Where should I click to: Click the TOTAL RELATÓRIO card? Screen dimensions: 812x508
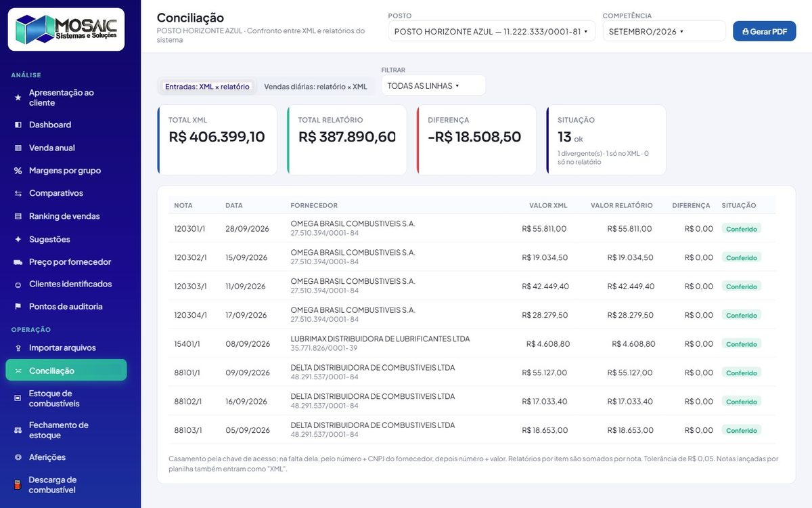[x=347, y=140]
